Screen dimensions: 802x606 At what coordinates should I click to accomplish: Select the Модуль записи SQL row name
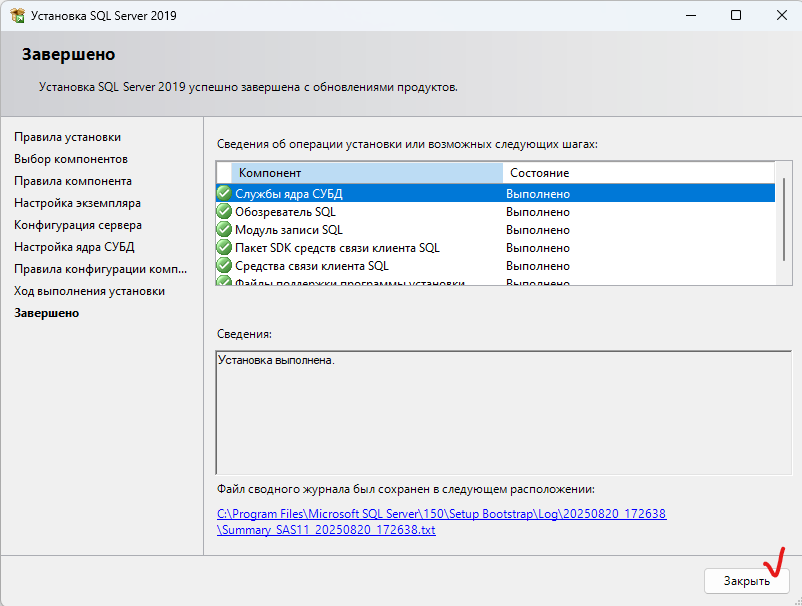289,230
